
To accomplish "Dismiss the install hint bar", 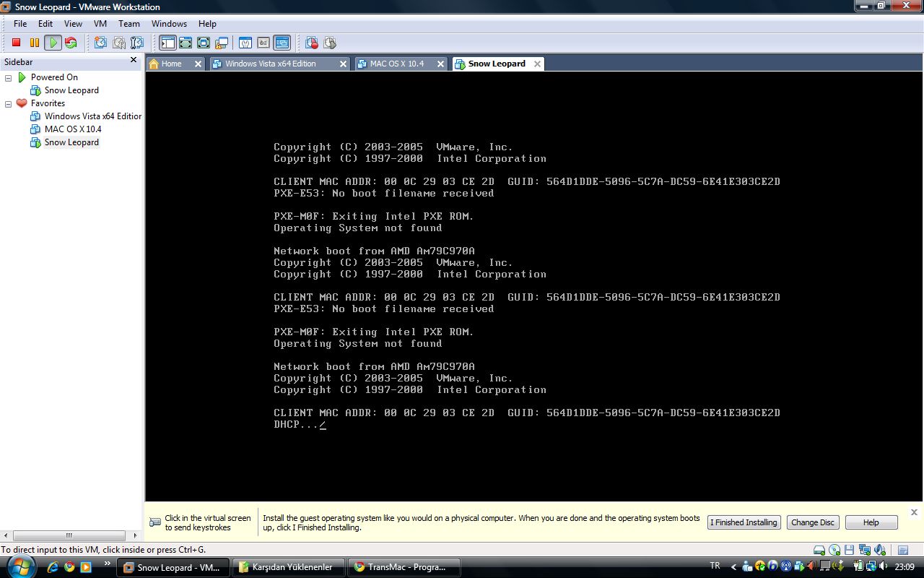I will point(914,512).
